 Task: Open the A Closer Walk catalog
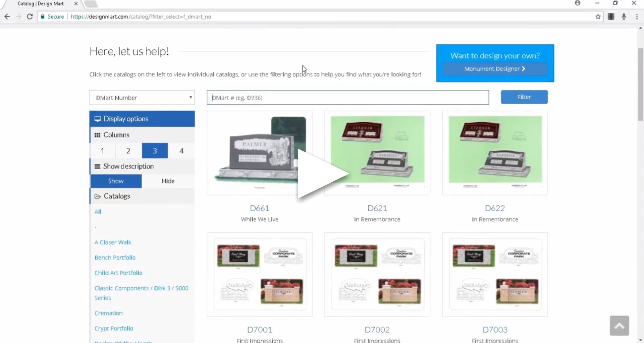click(113, 242)
